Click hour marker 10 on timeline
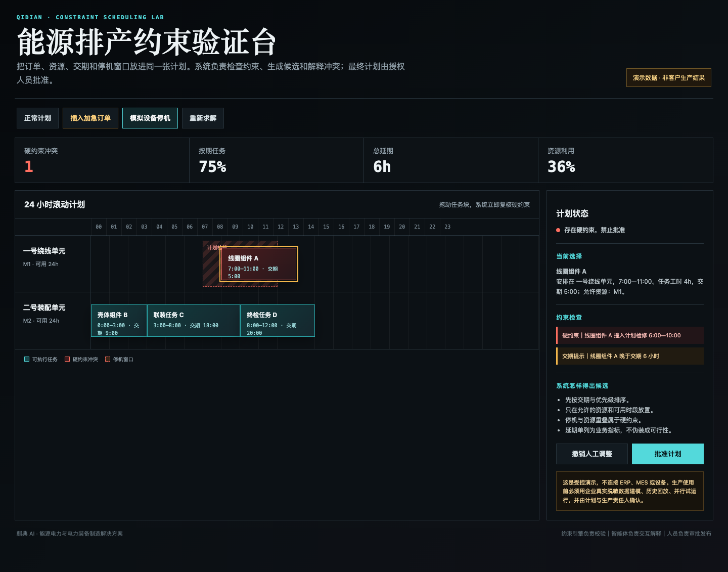The width and height of the screenshot is (728, 572). (x=250, y=227)
